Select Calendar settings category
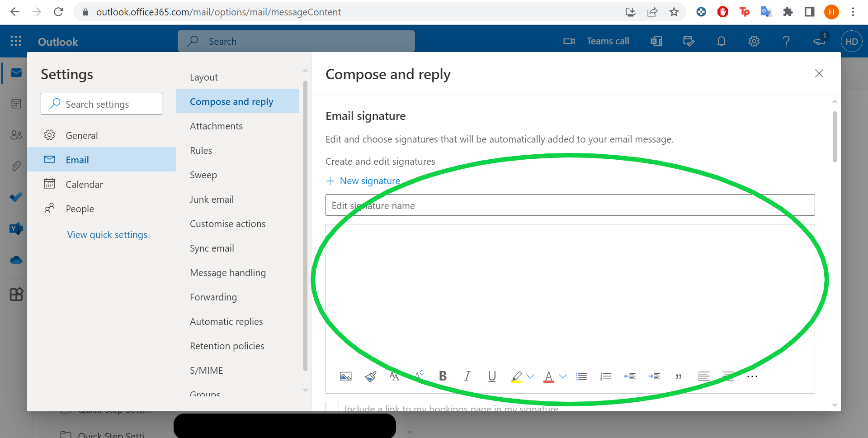Screen dimensions: 868x438 [x=102, y=184]
